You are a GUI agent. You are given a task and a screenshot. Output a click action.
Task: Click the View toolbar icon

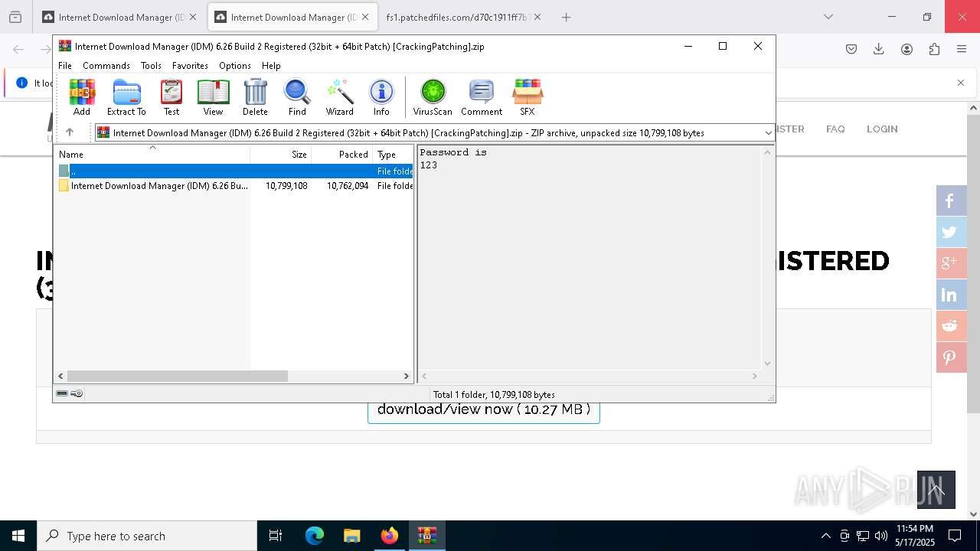(x=213, y=97)
